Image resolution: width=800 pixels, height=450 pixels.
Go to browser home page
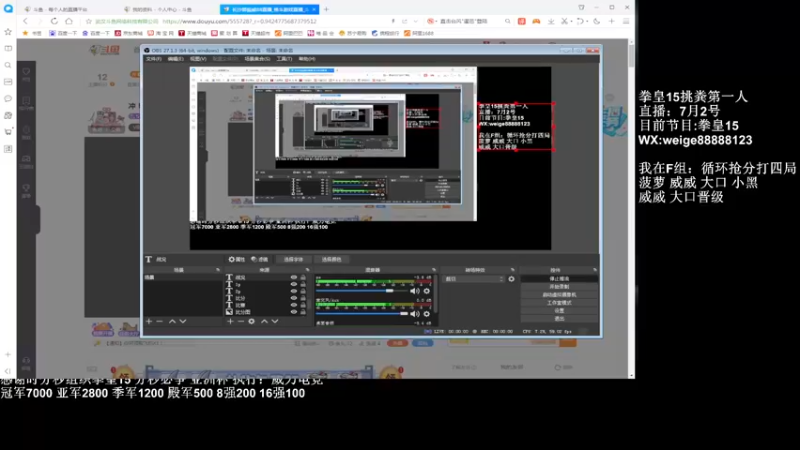pos(69,21)
